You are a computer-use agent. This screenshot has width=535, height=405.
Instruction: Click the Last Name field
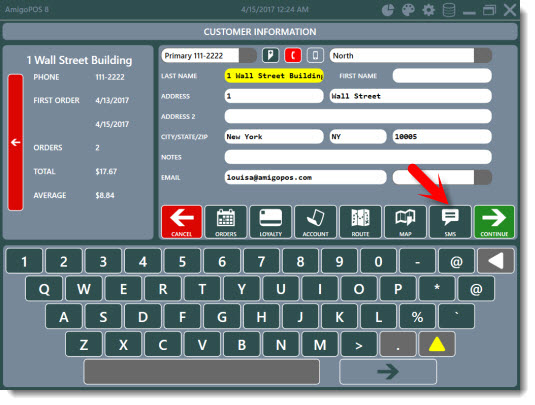[274, 76]
